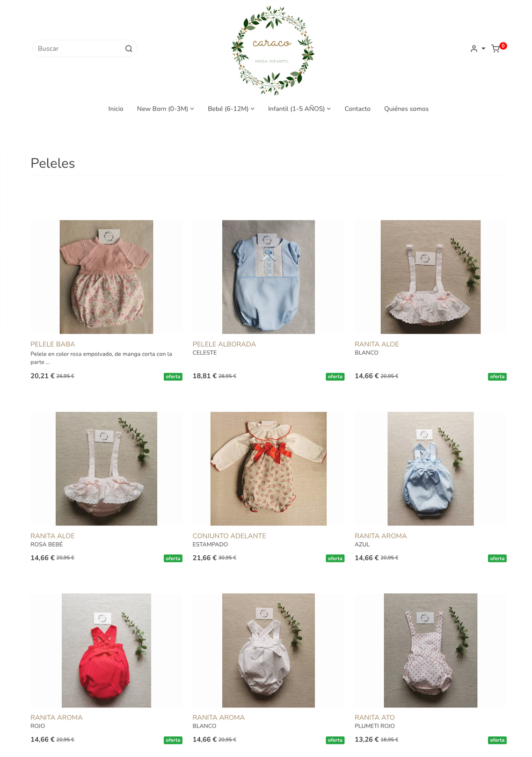The image size is (532, 757).
Task: Open the user account icon
Action: [474, 49]
